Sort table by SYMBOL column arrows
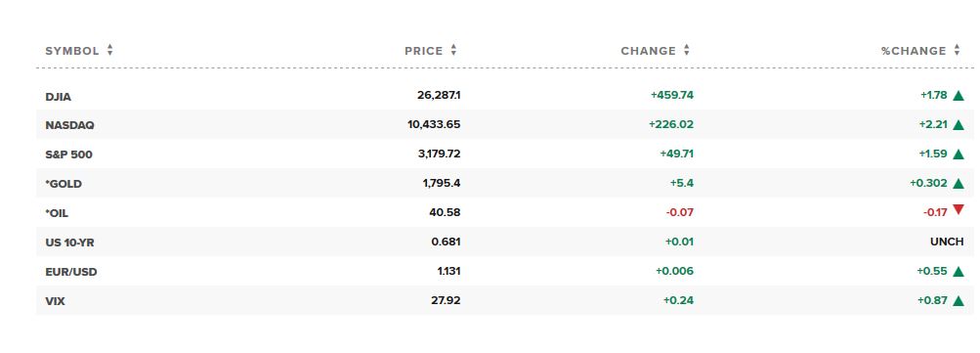The width and height of the screenshot is (980, 353). [x=110, y=51]
